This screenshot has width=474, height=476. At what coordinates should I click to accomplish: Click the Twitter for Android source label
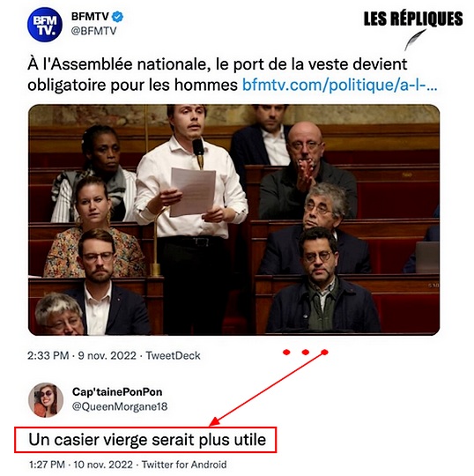point(184,465)
